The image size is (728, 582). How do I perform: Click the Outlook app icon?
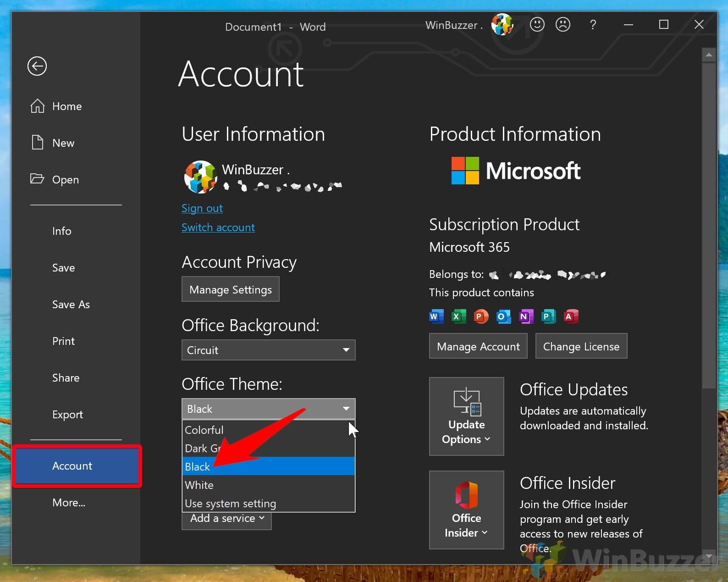[x=503, y=316]
